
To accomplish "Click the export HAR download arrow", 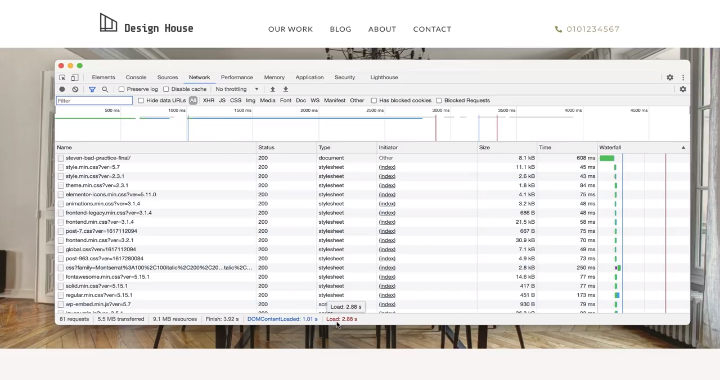I will pos(285,89).
